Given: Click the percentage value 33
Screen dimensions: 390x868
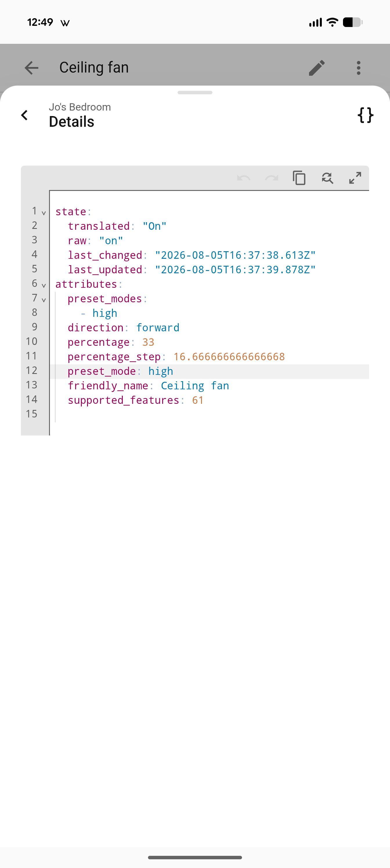Looking at the screenshot, I should [148, 342].
